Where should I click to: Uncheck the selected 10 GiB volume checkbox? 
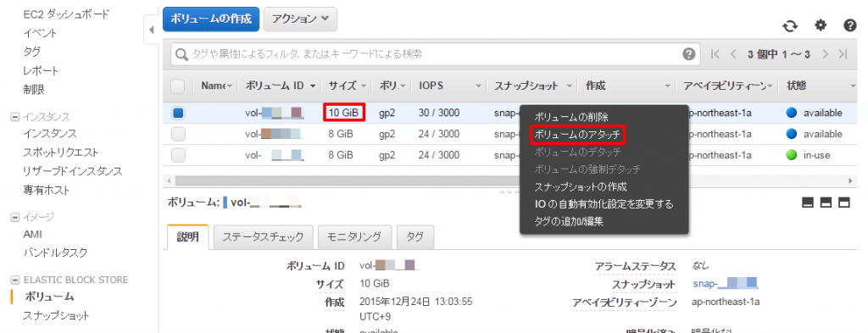pyautogui.click(x=178, y=114)
